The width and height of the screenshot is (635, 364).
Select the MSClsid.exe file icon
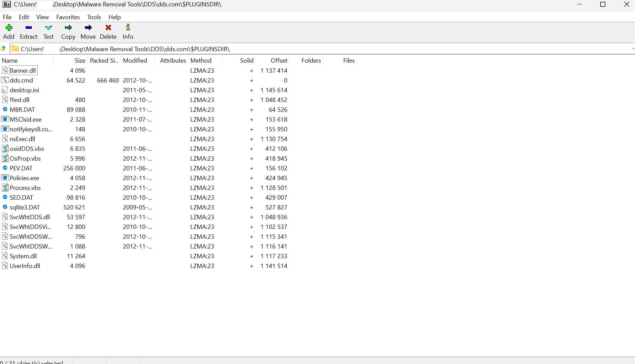click(5, 119)
